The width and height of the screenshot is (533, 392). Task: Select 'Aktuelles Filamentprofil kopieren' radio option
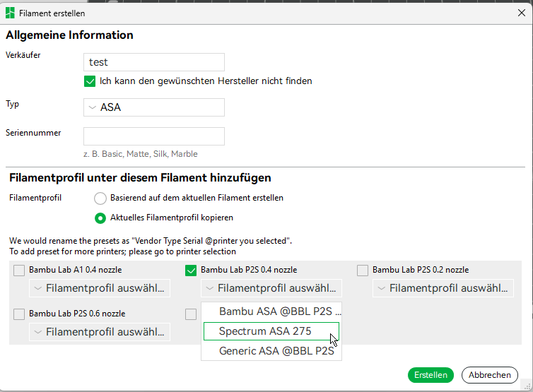pyautogui.click(x=100, y=218)
